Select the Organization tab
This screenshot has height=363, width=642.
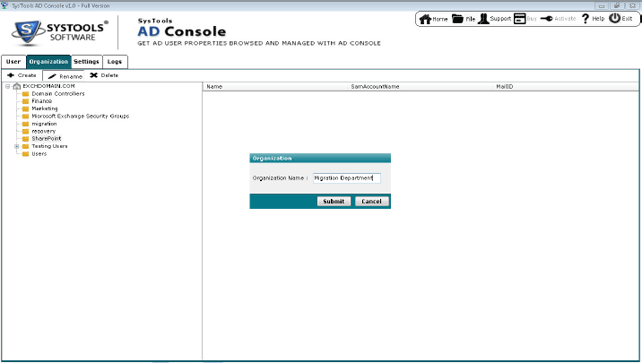click(48, 62)
